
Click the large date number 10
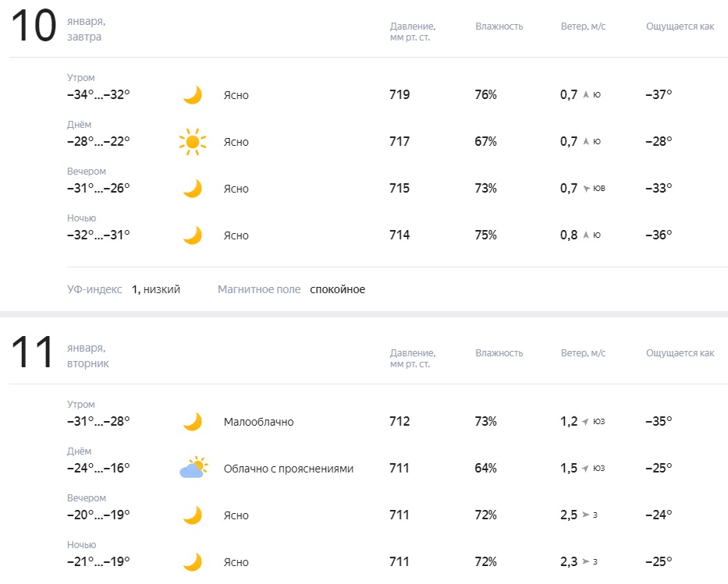point(34,27)
